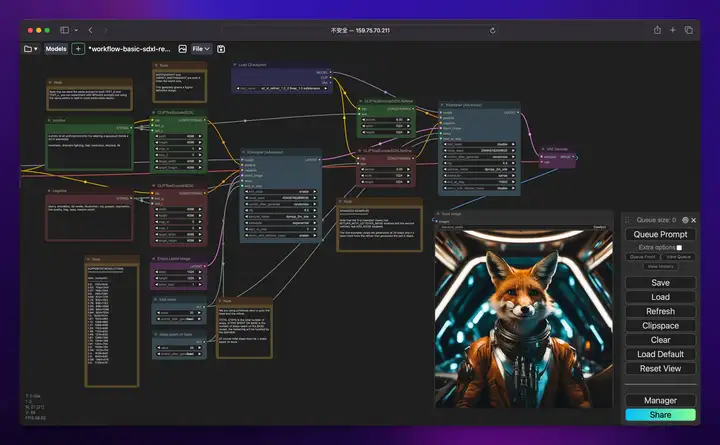Open the File dropdown menu
The height and width of the screenshot is (445, 720).
click(201, 49)
